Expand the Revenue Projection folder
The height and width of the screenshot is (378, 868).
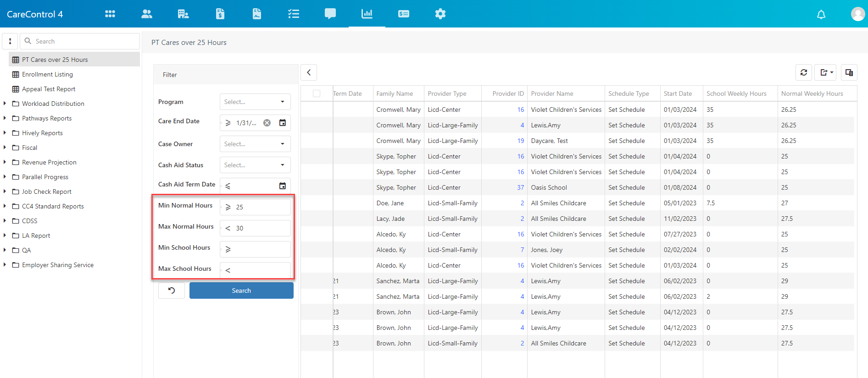click(5, 162)
